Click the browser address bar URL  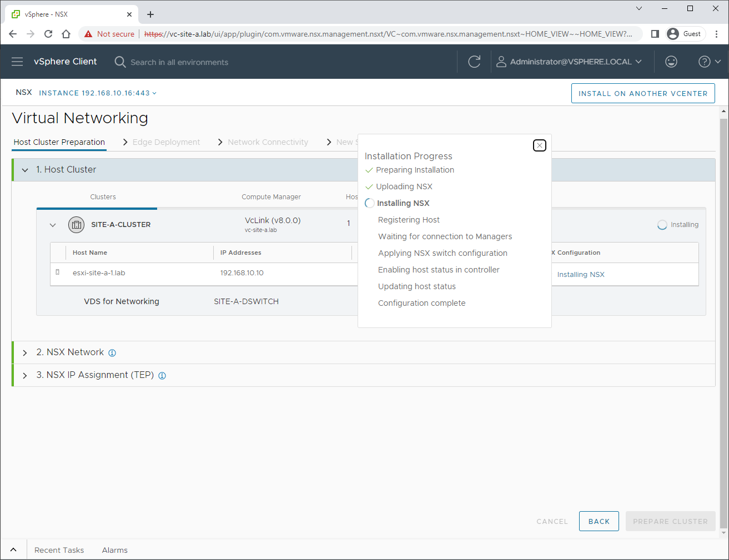pos(388,34)
